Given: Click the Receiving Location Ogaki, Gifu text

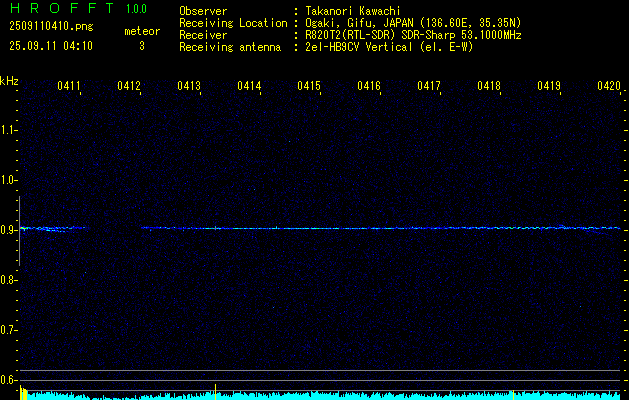Looking at the screenshot, I should point(413,23).
